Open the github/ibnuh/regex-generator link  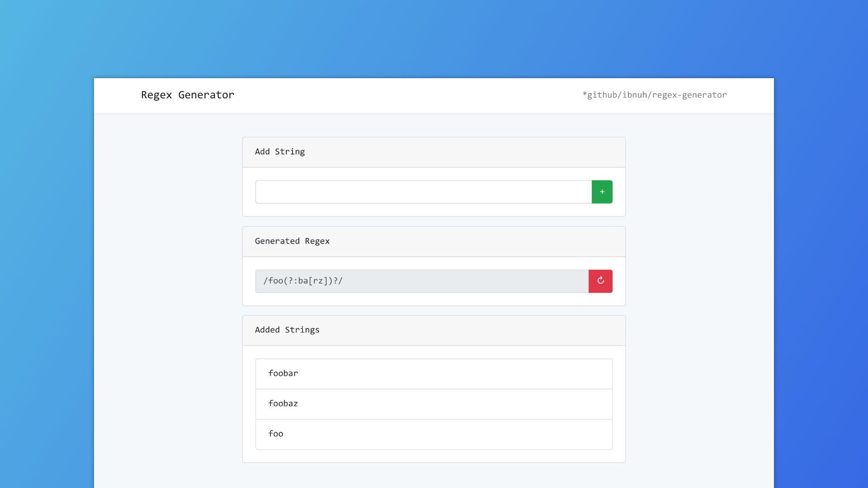pos(655,95)
